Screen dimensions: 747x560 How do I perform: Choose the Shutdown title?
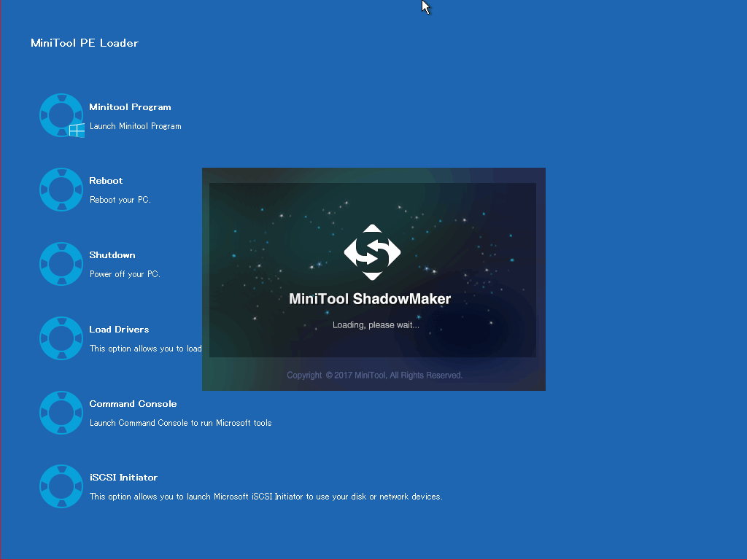click(112, 255)
